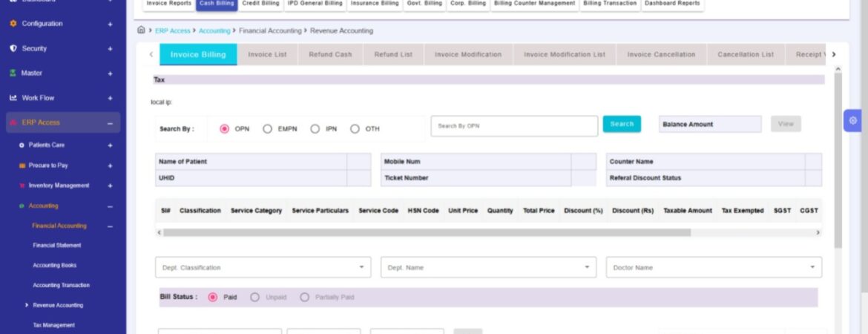Screen dimensions: 868x334
Task: Open Invoice Modification List tab
Action: [x=565, y=54]
